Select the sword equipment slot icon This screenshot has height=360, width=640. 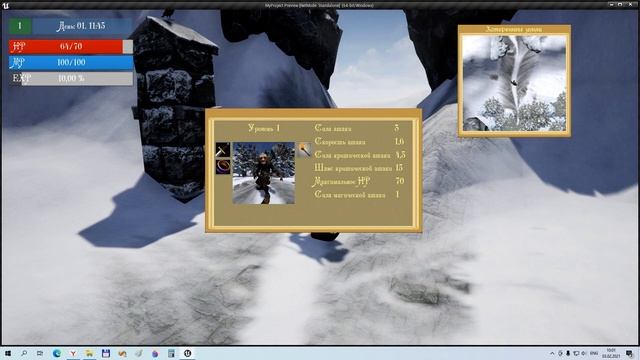[x=223, y=150]
